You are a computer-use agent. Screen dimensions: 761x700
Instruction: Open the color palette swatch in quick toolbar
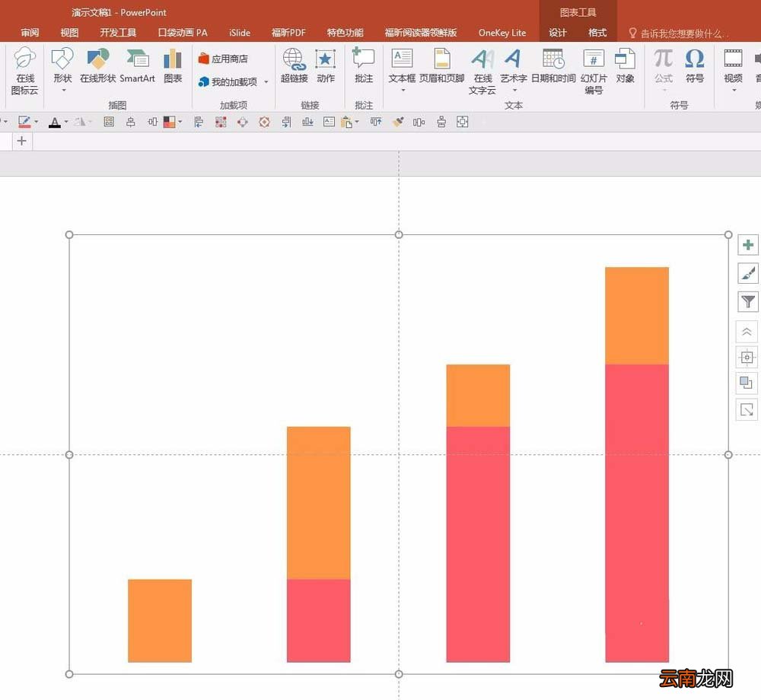point(170,122)
